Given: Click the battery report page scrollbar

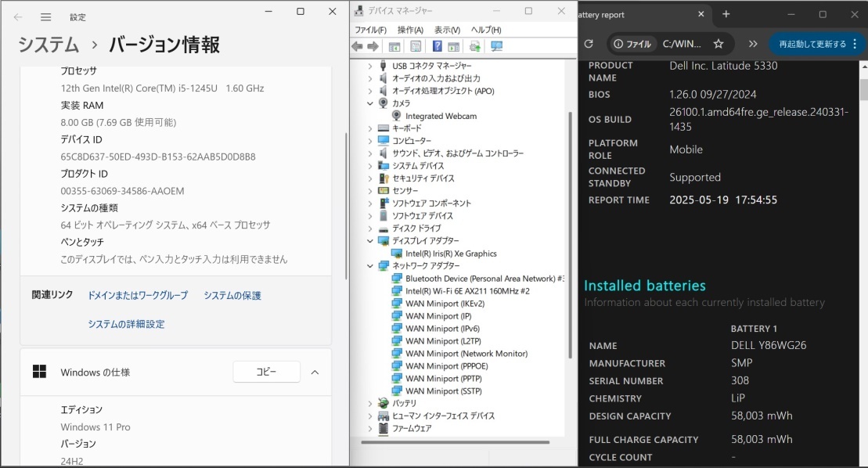Looking at the screenshot, I should click(x=864, y=90).
